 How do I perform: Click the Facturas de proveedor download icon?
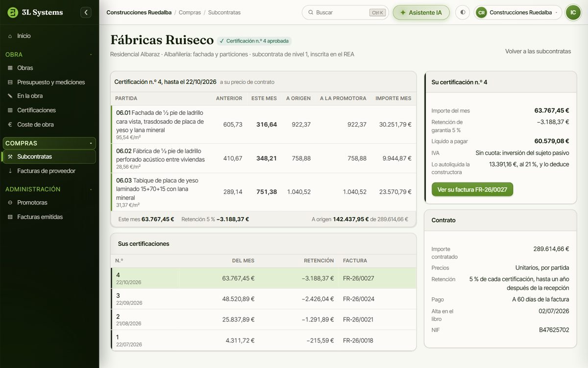tap(10, 171)
